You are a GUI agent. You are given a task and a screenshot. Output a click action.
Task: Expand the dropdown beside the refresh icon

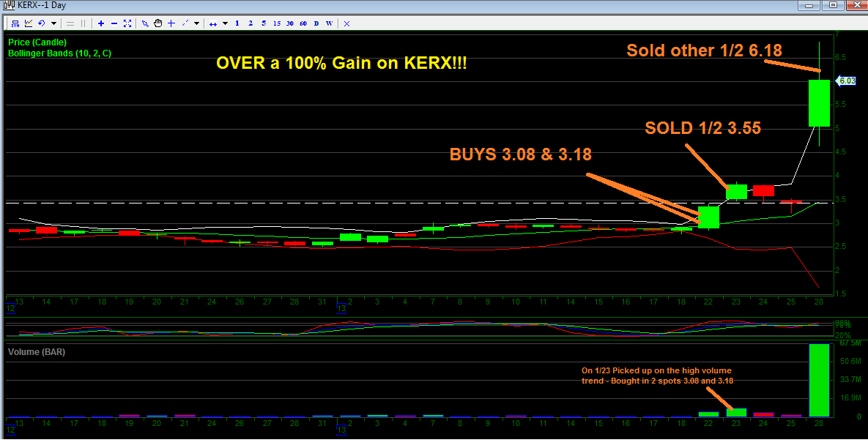click(x=53, y=23)
